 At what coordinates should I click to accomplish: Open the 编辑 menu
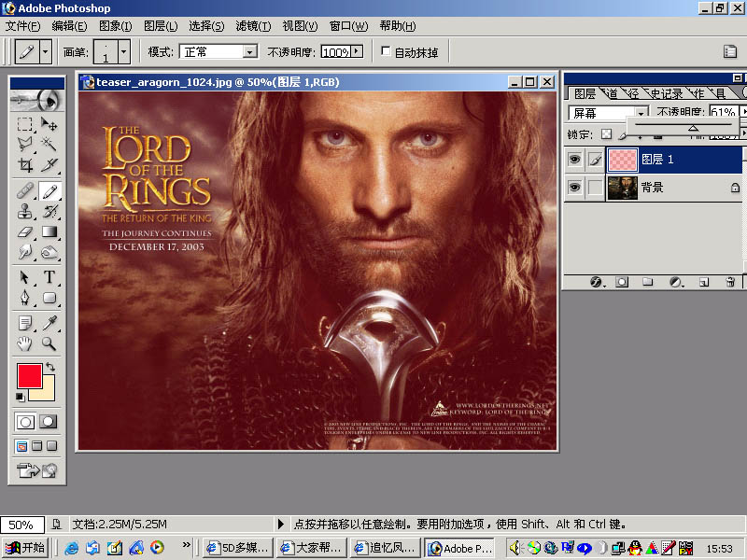point(69,26)
